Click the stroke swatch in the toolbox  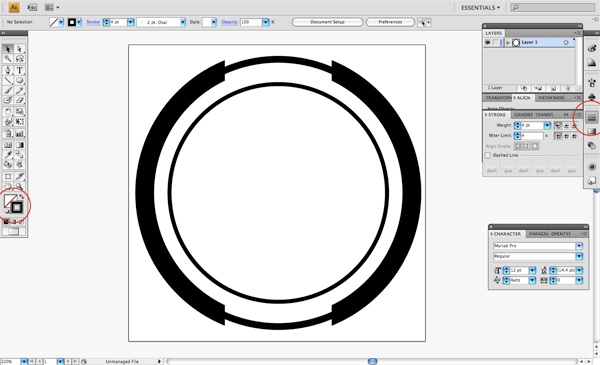(x=17, y=207)
